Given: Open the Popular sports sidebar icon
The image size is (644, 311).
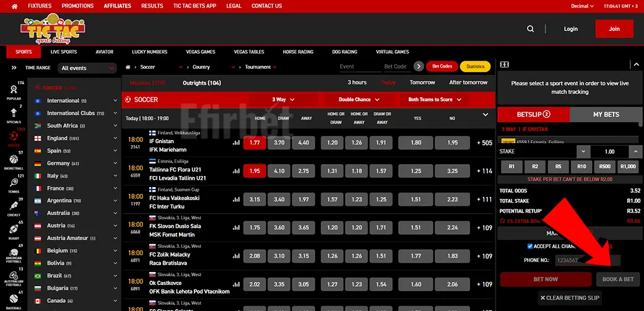Looking at the screenshot, I should (14, 90).
